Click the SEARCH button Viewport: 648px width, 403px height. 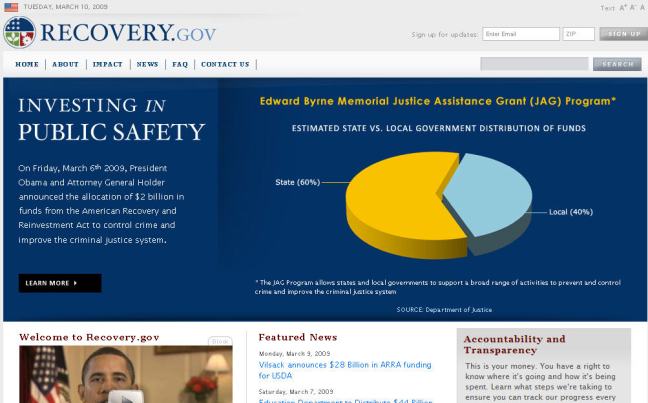(x=617, y=64)
